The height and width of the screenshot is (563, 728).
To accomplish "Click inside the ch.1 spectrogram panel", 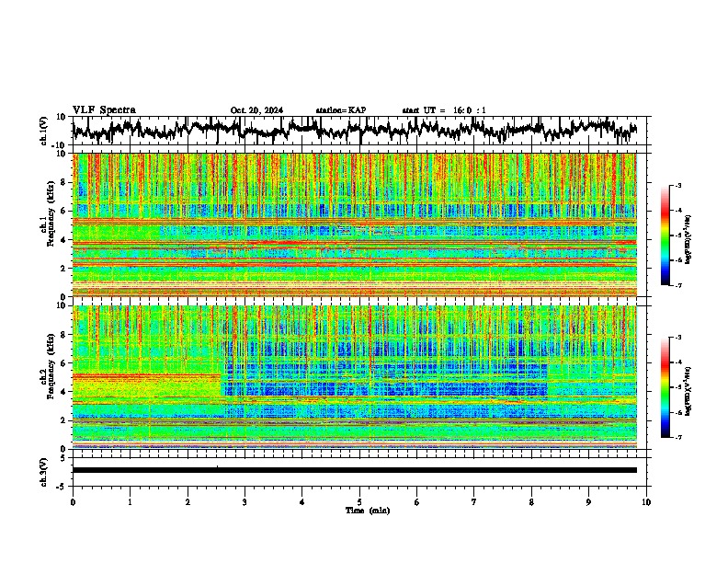I will click(355, 224).
